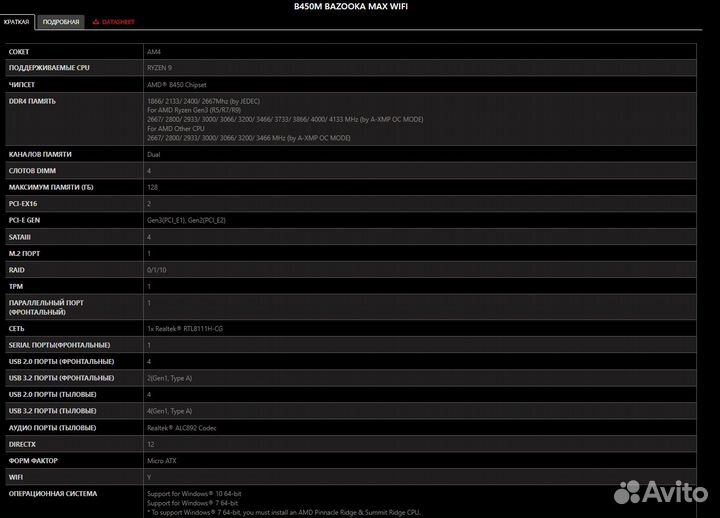The height and width of the screenshot is (518, 720).
Task: Click the PCI-E GEN row value
Action: (x=186, y=220)
